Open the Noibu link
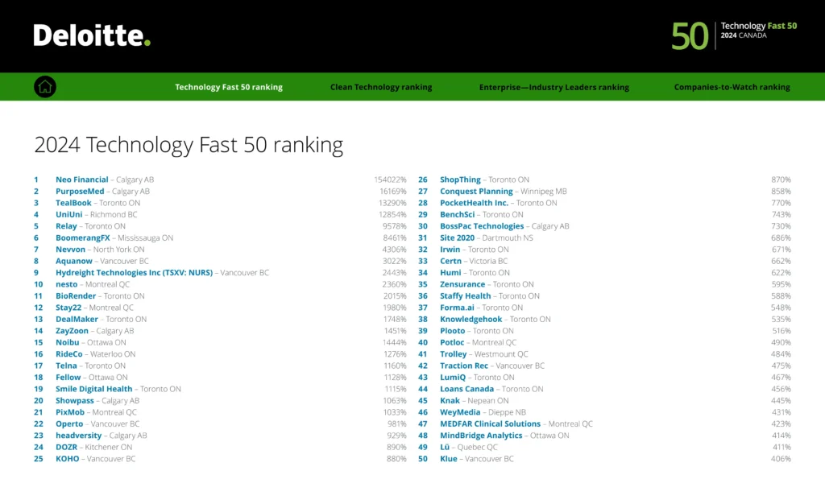The height and width of the screenshot is (504, 825). click(x=68, y=342)
